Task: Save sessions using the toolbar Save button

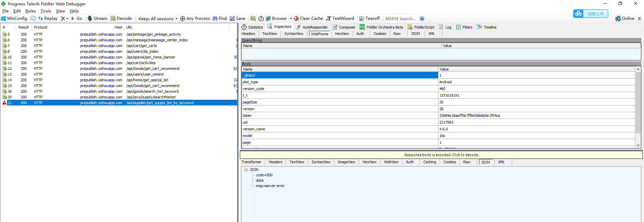Action: 237,18
